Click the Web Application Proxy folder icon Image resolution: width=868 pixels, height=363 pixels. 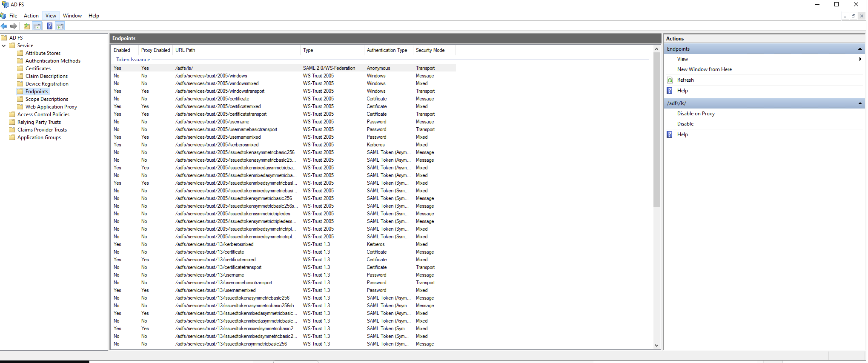tap(20, 107)
